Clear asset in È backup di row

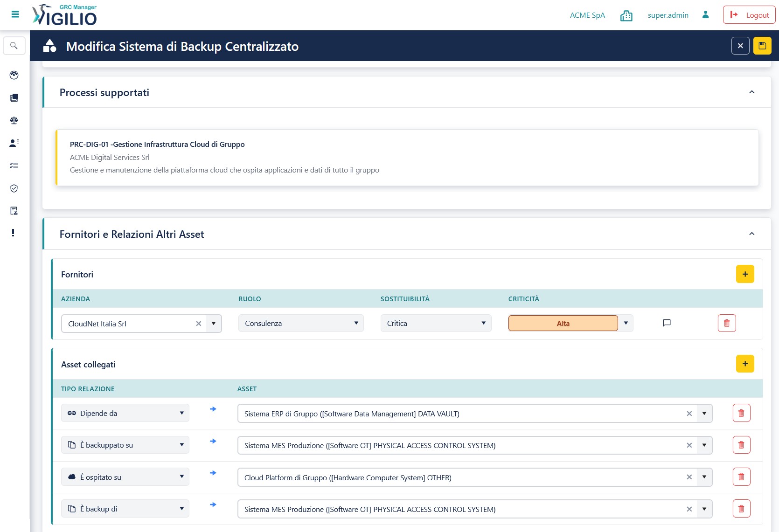point(689,509)
